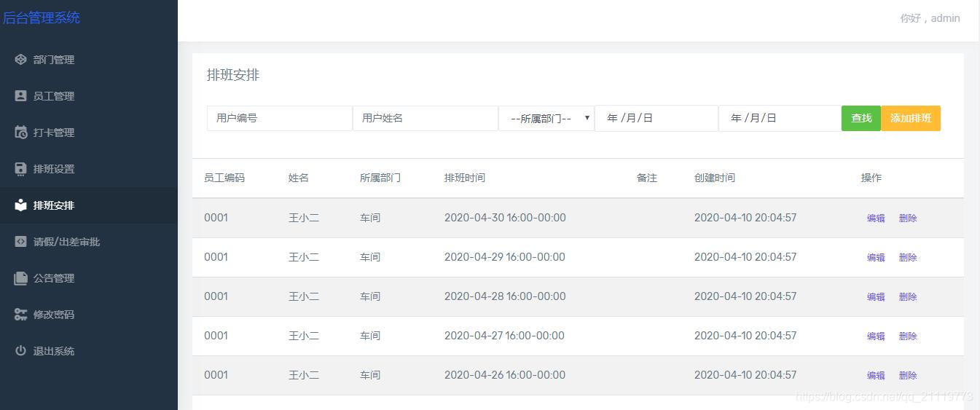Image resolution: width=980 pixels, height=410 pixels.
Task: Click the 备注 column header
Action: click(647, 178)
